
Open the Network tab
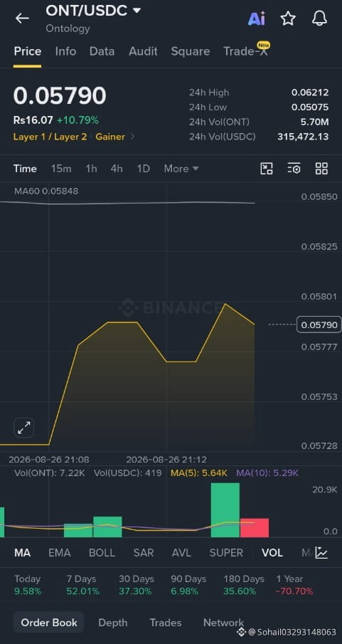tap(223, 623)
